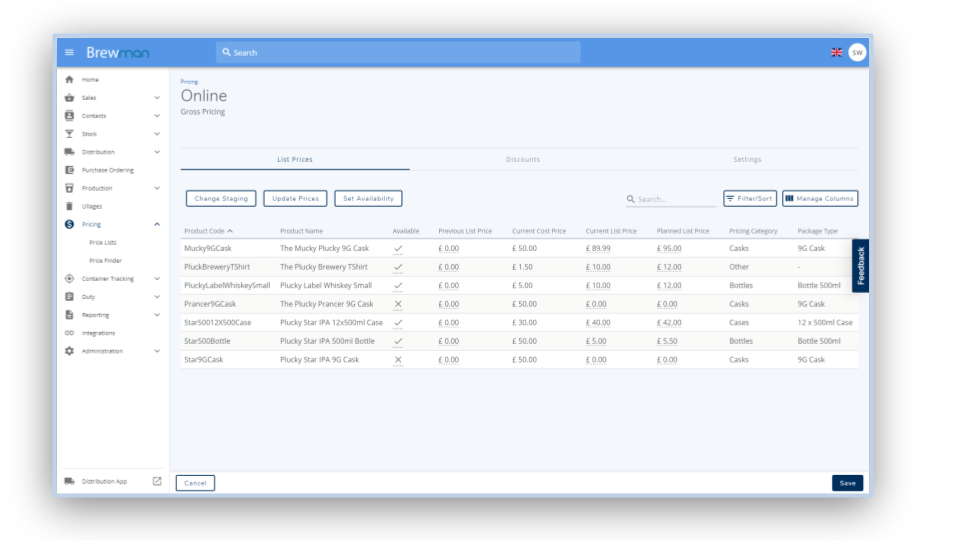Screen dimensions: 960x540
Task: Open Price Lists submenu item
Action: 102,242
